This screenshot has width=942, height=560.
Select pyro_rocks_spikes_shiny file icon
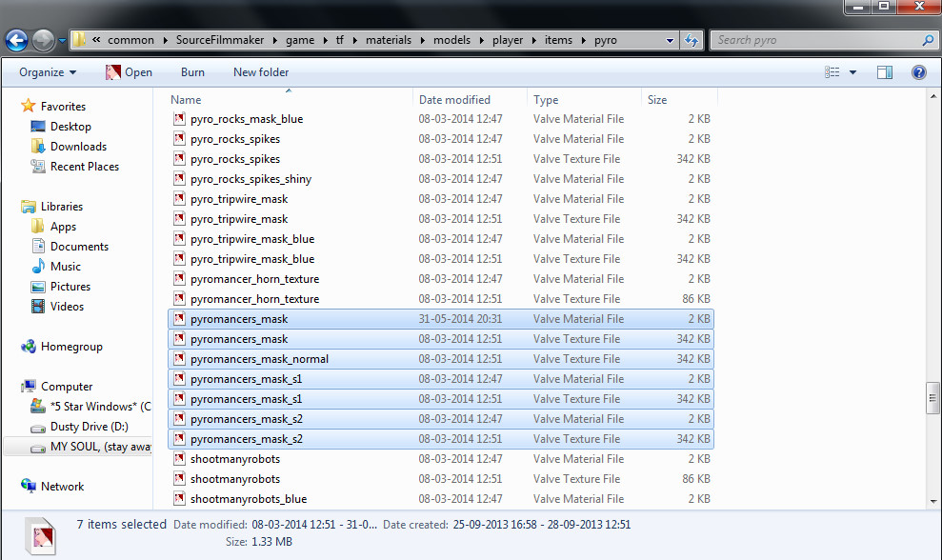179,178
